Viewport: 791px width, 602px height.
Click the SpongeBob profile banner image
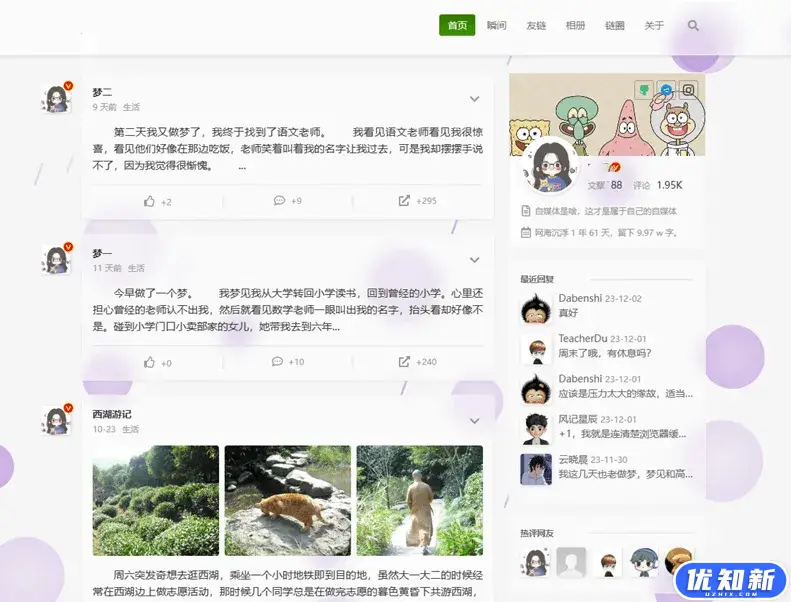(607, 115)
